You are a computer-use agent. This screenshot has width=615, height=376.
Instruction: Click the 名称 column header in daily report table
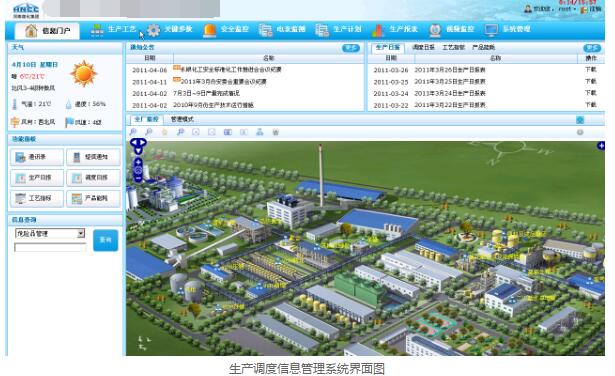[x=496, y=58]
